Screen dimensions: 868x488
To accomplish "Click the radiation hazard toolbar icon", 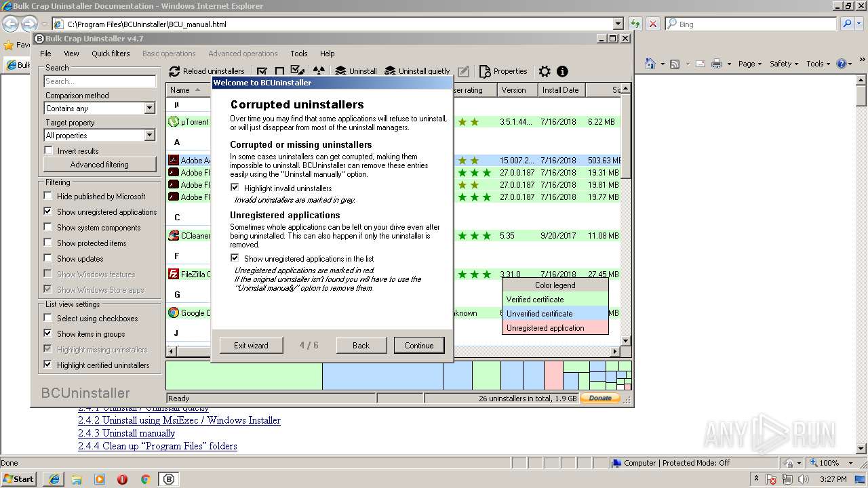I will pos(319,71).
